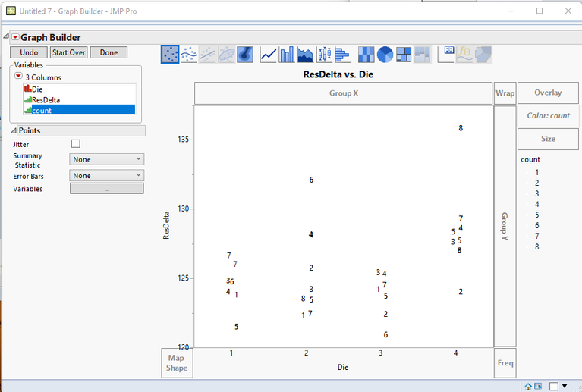This screenshot has width=582, height=392.
Task: Click the Die X-axis label
Action: tap(342, 368)
